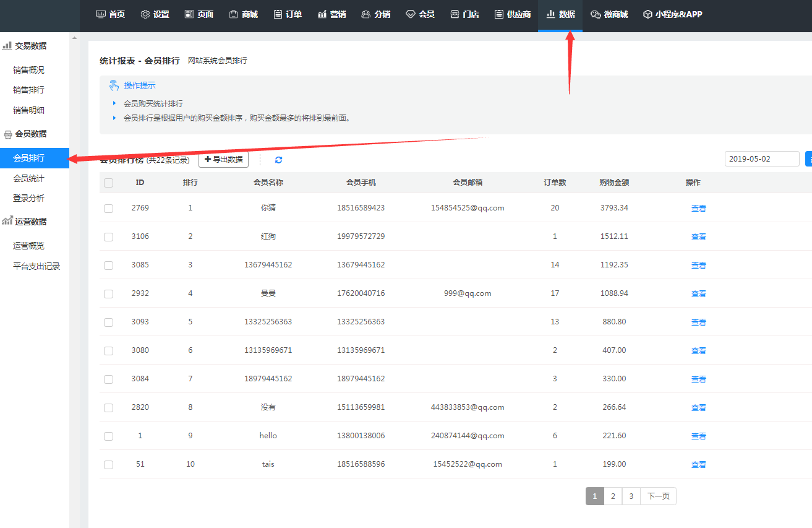The image size is (812, 528).
Task: Select checkbox for member hello row
Action: (x=109, y=436)
